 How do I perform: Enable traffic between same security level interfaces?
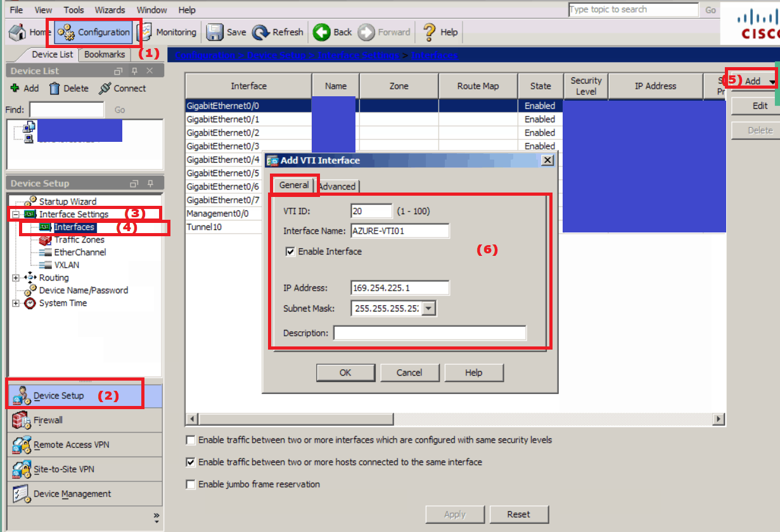(191, 440)
